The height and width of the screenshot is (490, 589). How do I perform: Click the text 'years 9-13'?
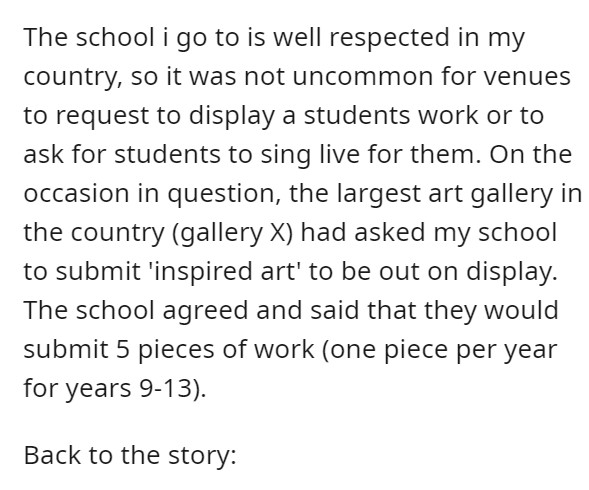pyautogui.click(x=133, y=387)
